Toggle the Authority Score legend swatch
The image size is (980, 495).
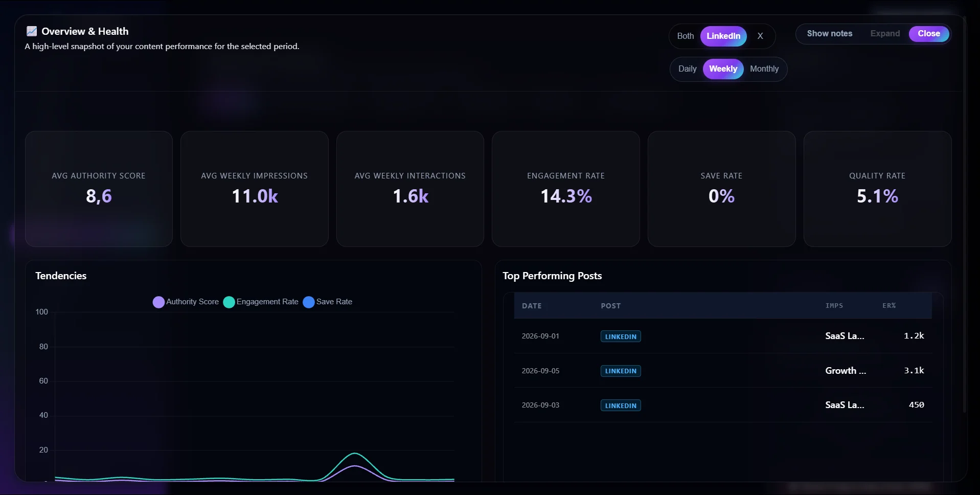[158, 302]
